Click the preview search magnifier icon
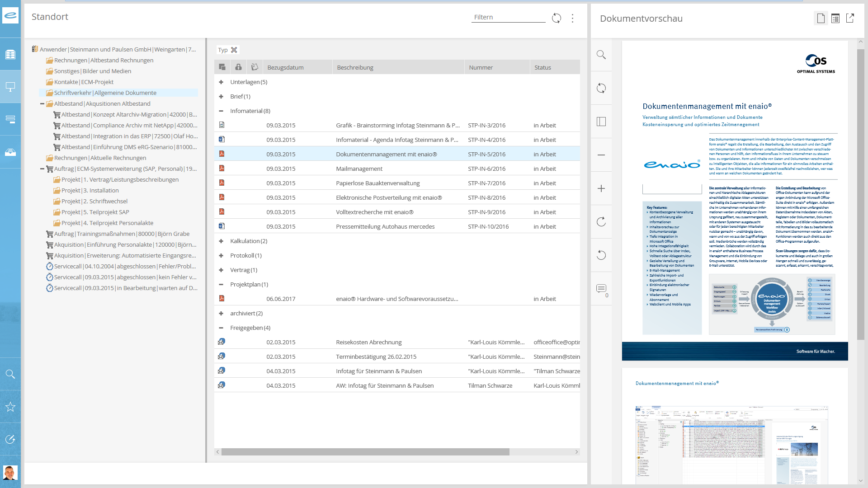The width and height of the screenshot is (868, 488). click(x=601, y=55)
